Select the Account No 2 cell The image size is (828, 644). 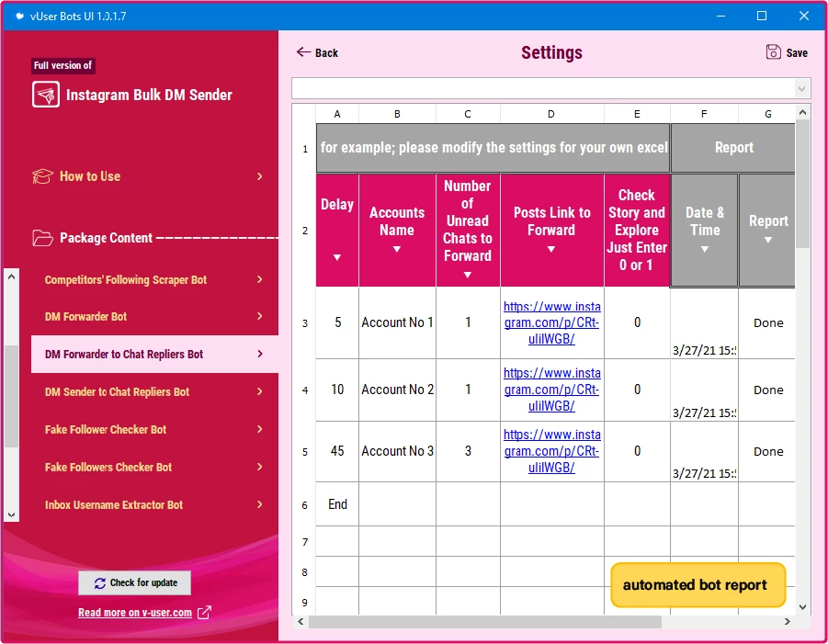398,390
